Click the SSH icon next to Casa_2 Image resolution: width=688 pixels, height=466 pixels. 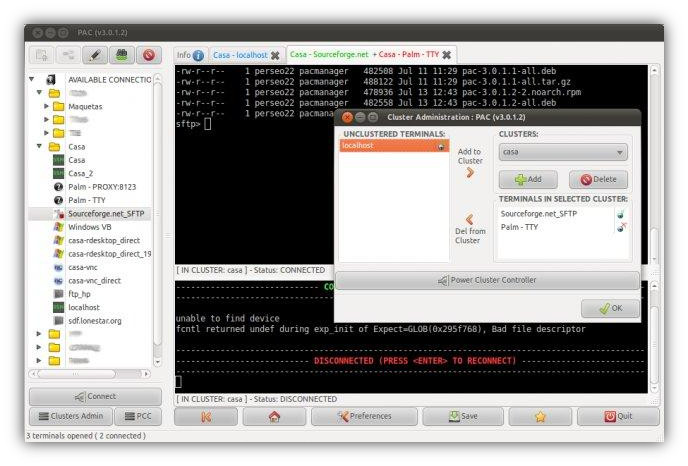[x=58, y=174]
